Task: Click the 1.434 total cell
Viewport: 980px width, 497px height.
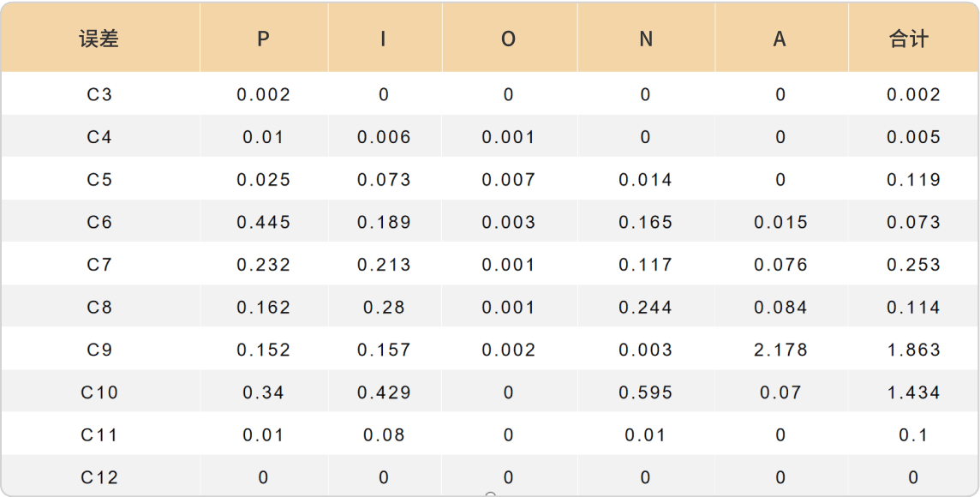Action: click(x=914, y=392)
